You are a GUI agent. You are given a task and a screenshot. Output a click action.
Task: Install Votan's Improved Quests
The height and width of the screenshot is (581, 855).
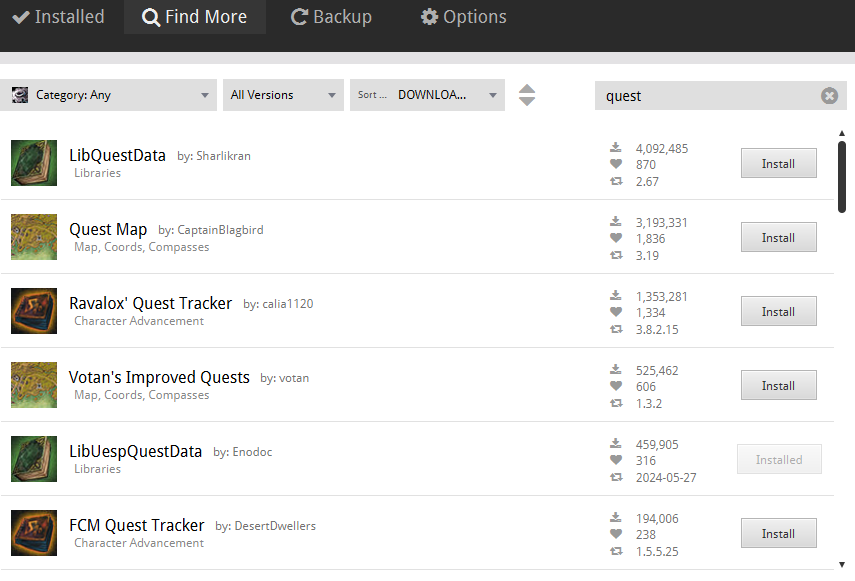(x=778, y=385)
